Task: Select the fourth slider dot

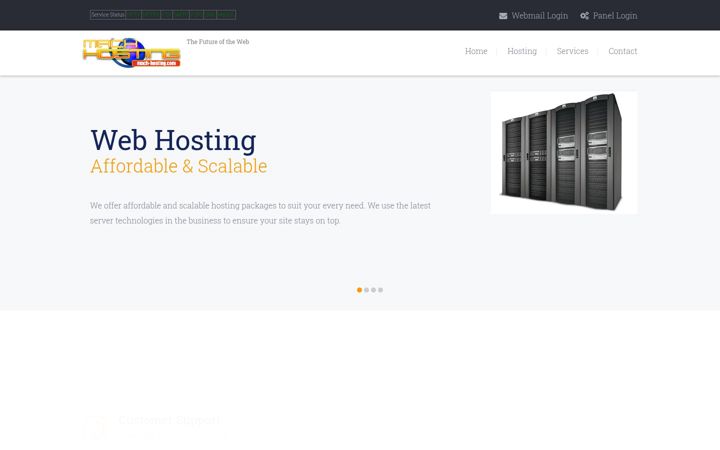Action: coord(380,290)
